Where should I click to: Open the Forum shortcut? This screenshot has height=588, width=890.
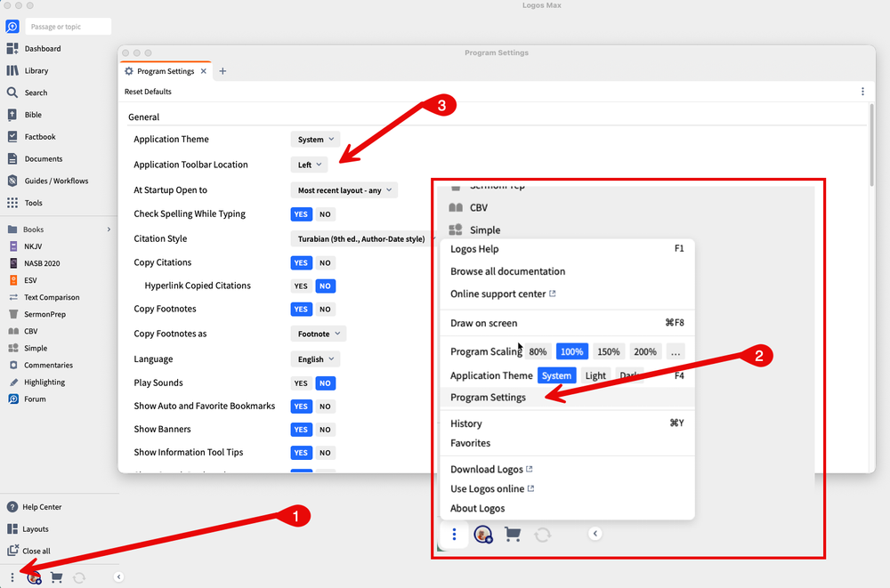pos(28,399)
